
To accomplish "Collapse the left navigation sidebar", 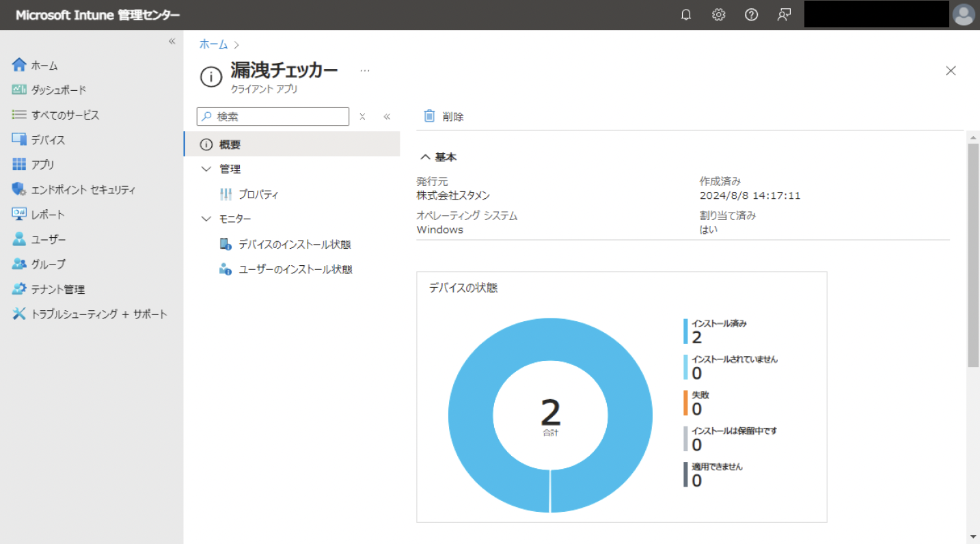I will click(x=172, y=42).
